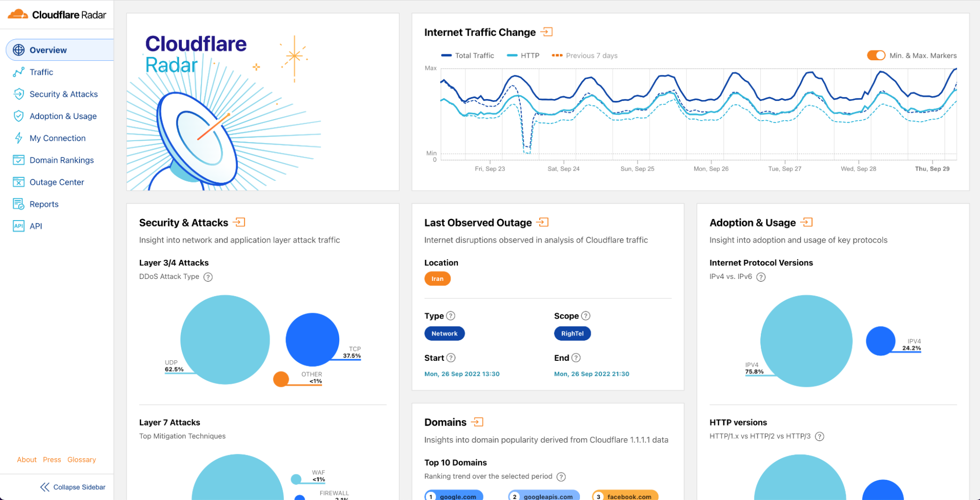
Task: Toggle HTTP legend series
Action: [x=523, y=55]
